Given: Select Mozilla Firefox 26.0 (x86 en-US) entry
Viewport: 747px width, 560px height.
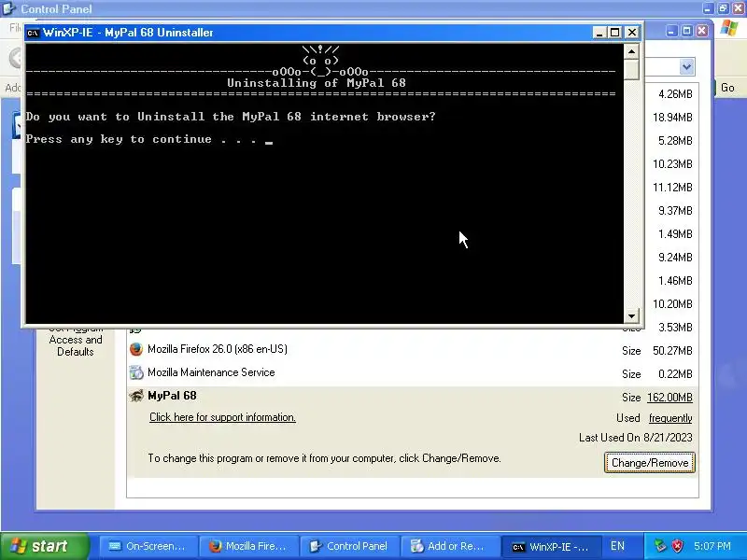Looking at the screenshot, I should (412, 349).
